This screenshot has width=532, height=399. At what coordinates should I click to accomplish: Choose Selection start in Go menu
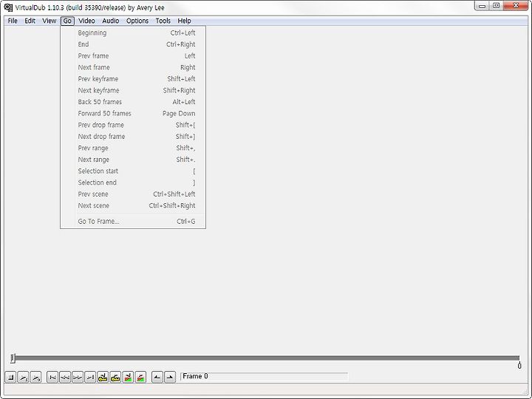pos(133,171)
